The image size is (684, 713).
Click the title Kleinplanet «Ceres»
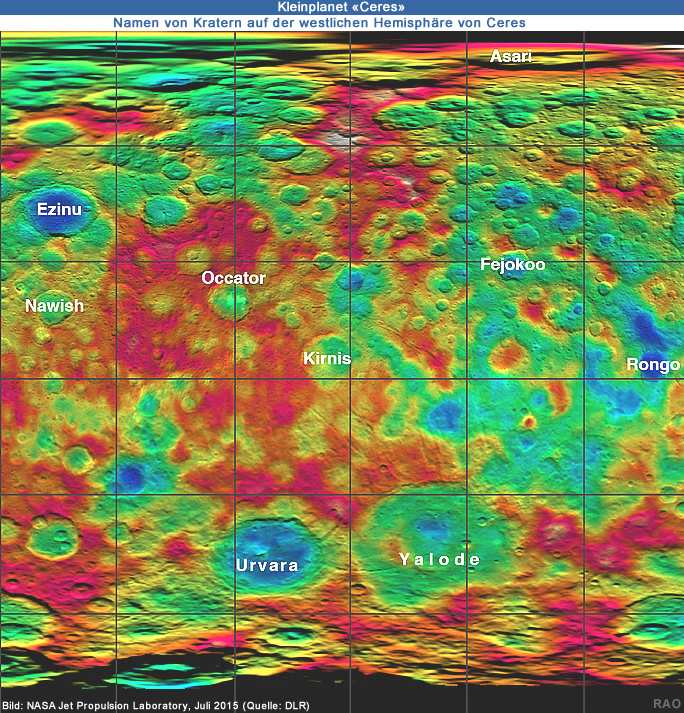click(341, 7)
